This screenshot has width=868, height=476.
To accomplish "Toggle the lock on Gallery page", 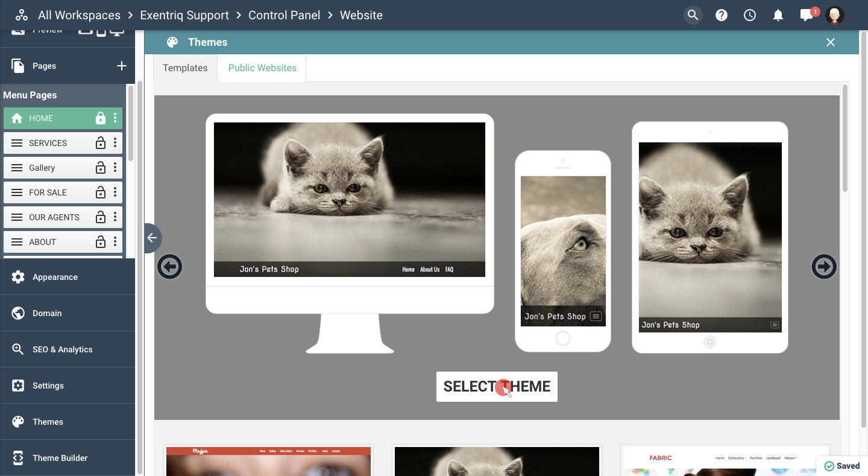I will [101, 168].
